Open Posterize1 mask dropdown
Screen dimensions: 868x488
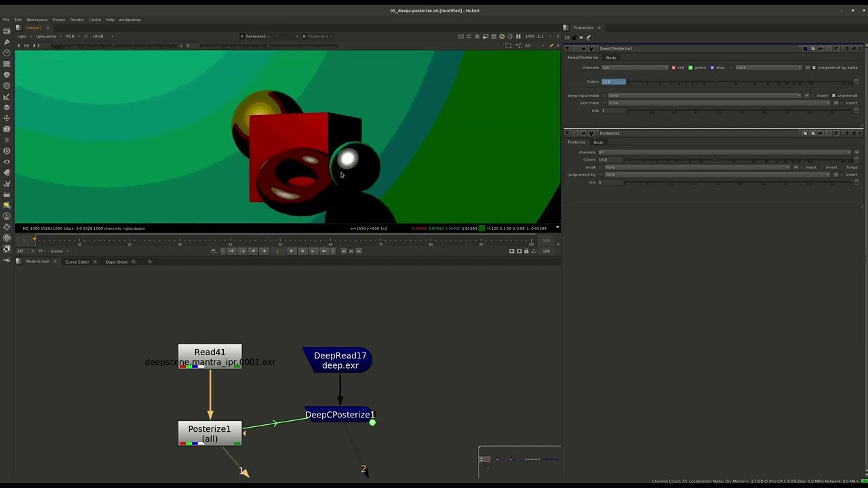click(x=697, y=167)
